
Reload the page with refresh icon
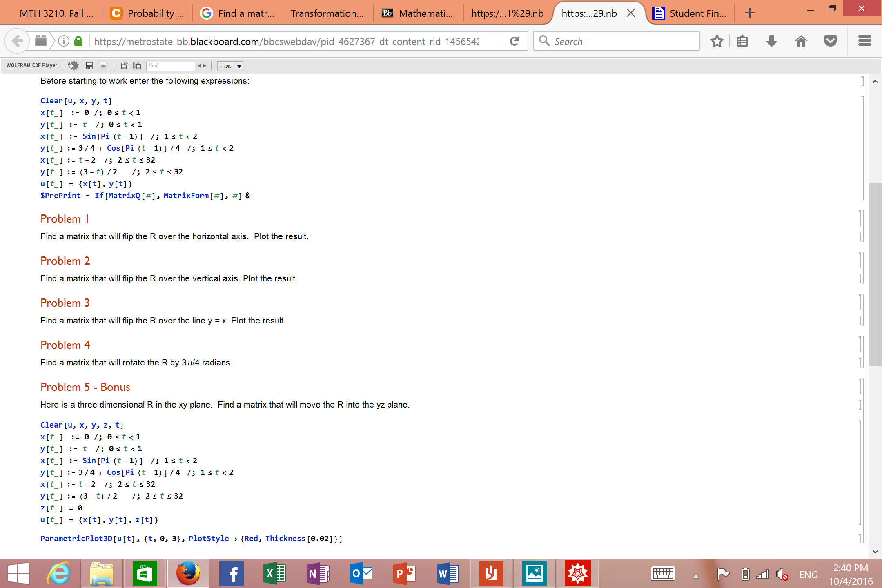tap(514, 41)
